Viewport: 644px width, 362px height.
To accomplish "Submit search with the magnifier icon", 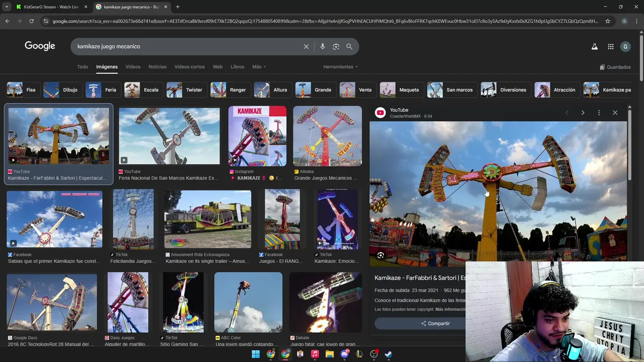I will 349,46.
